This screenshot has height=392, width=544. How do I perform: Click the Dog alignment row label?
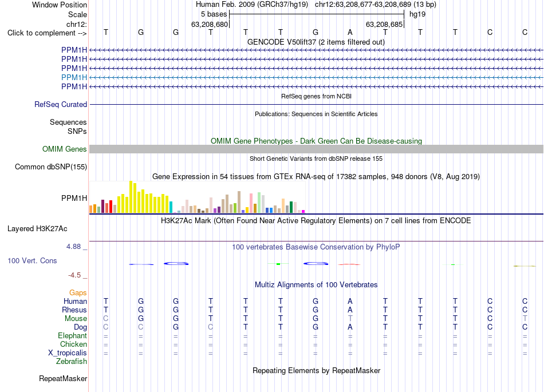pyautogui.click(x=81, y=327)
